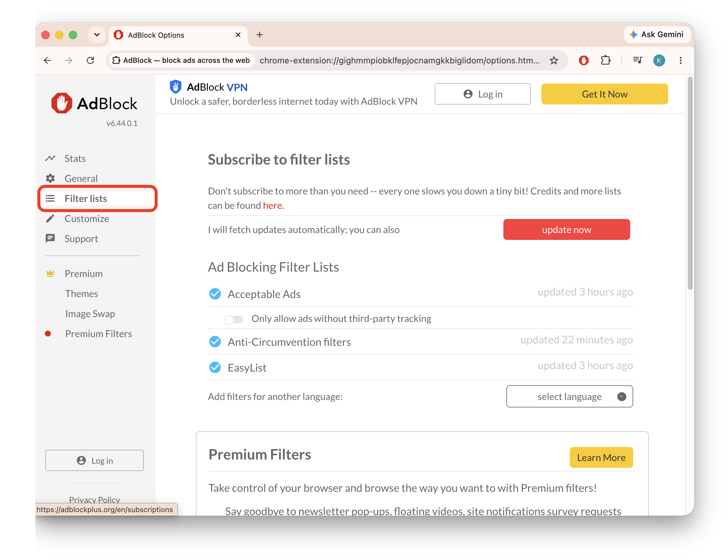Open the Customize sidebar section
This screenshot has height=560, width=728.
87,219
